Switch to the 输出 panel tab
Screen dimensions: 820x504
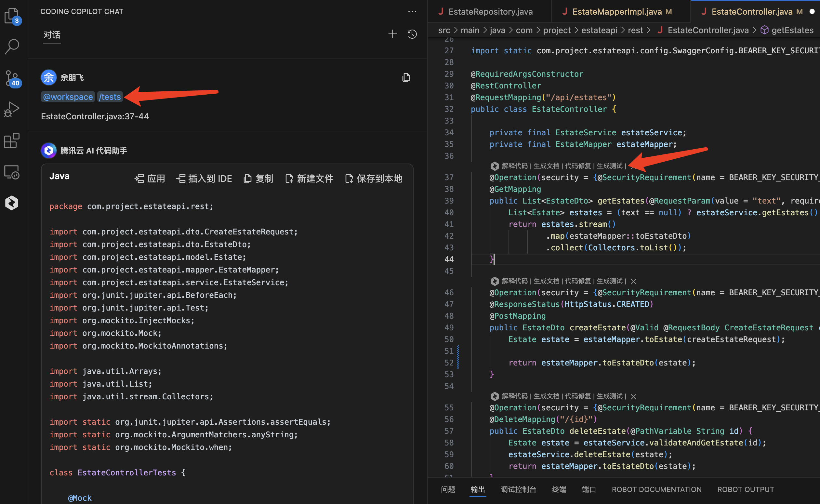tap(478, 489)
